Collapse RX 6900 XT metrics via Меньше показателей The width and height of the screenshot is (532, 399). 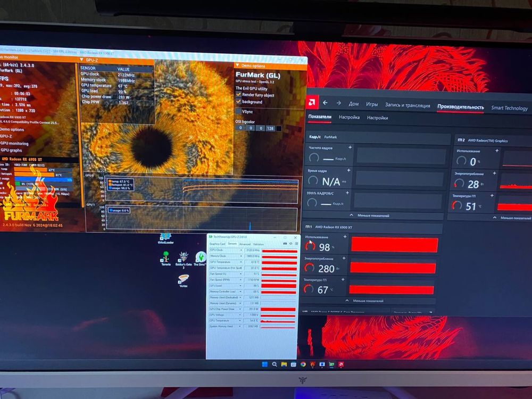click(x=365, y=301)
